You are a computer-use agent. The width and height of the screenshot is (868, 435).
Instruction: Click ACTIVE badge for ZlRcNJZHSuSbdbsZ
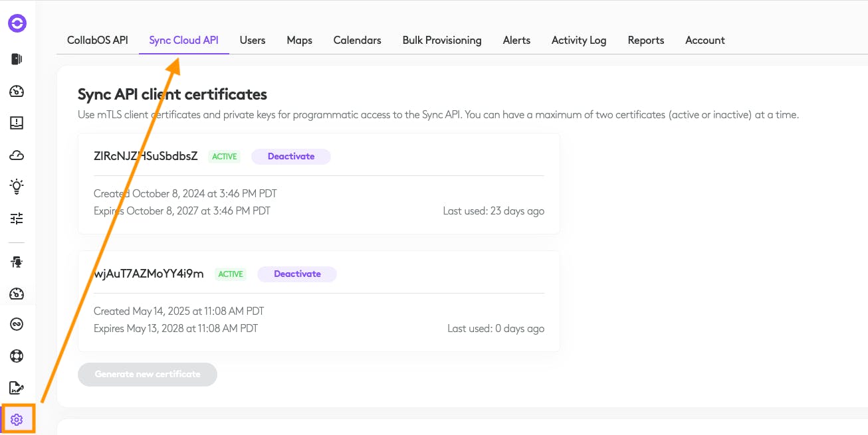tap(225, 157)
